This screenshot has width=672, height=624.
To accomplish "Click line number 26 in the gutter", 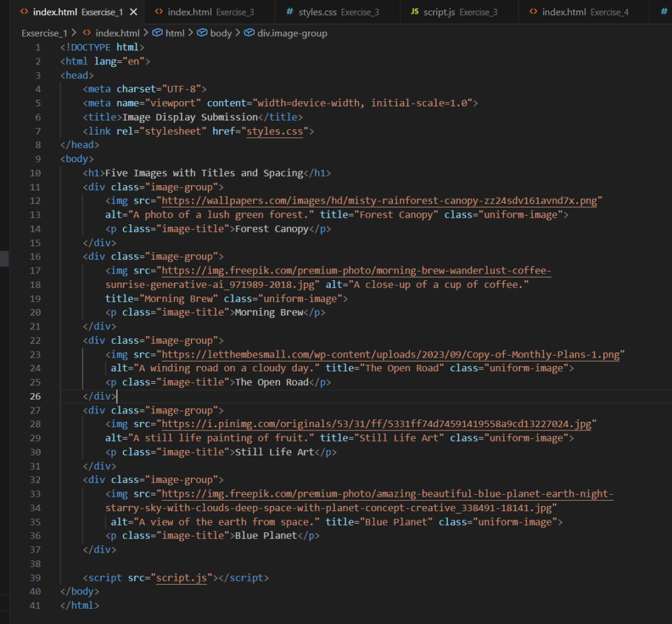I will click(35, 396).
